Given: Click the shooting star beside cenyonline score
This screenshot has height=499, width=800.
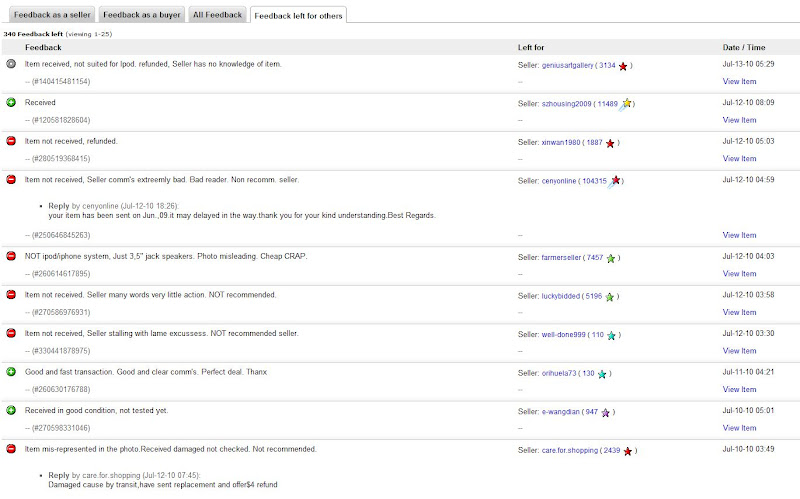Looking at the screenshot, I should [615, 181].
